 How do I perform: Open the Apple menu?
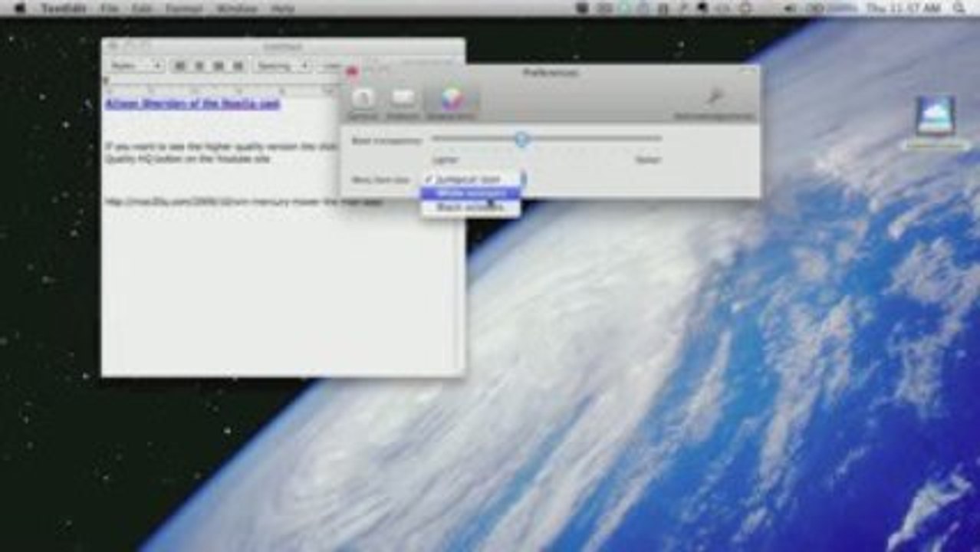tap(21, 8)
